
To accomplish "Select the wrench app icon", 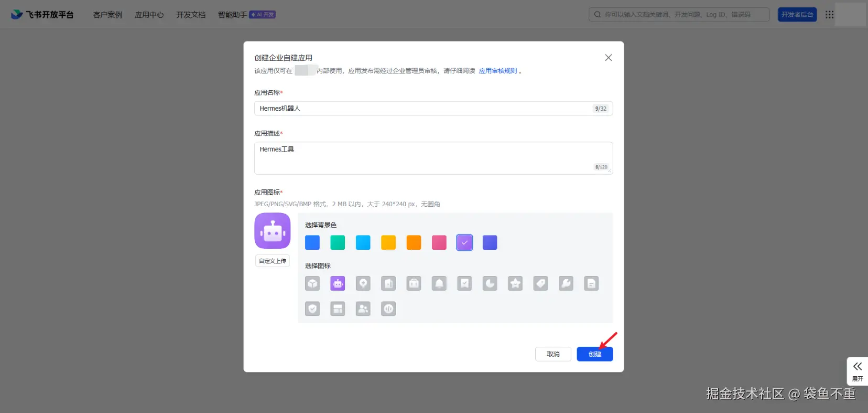I will pos(566,284).
